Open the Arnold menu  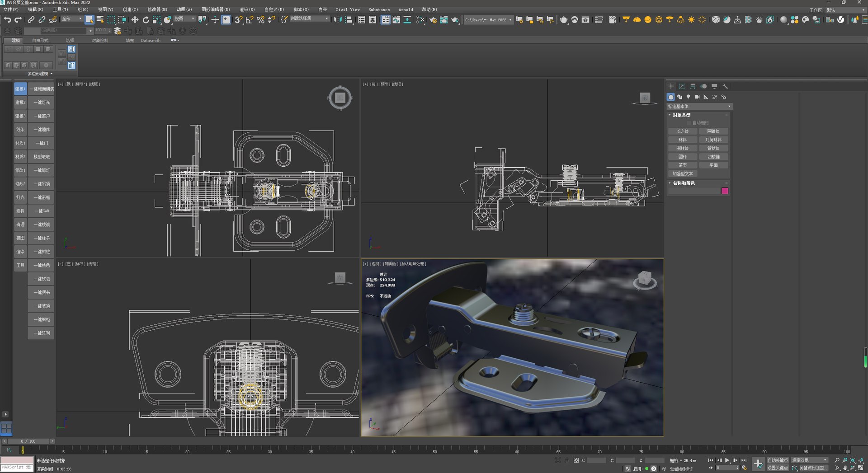pyautogui.click(x=406, y=9)
